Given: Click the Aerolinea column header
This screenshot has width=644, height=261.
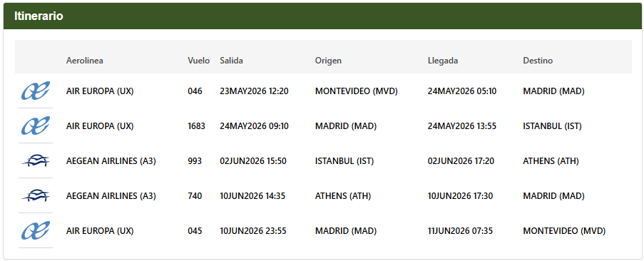Looking at the screenshot, I should point(85,61).
